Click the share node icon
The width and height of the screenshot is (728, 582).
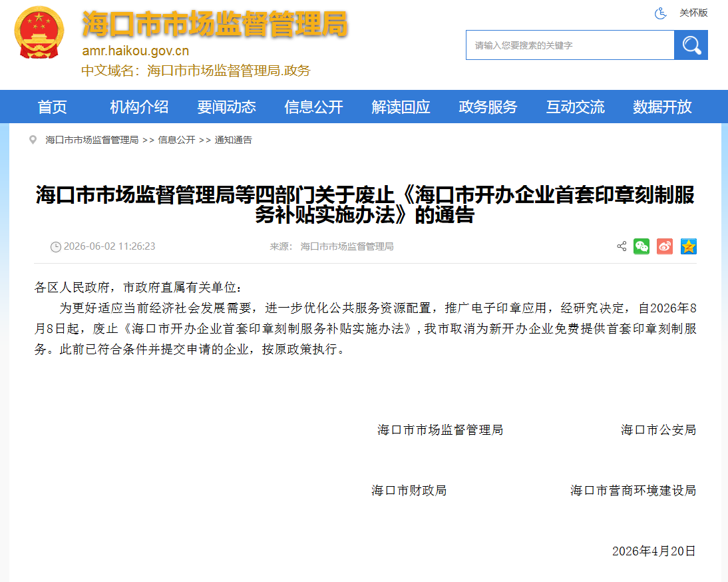[x=622, y=246]
